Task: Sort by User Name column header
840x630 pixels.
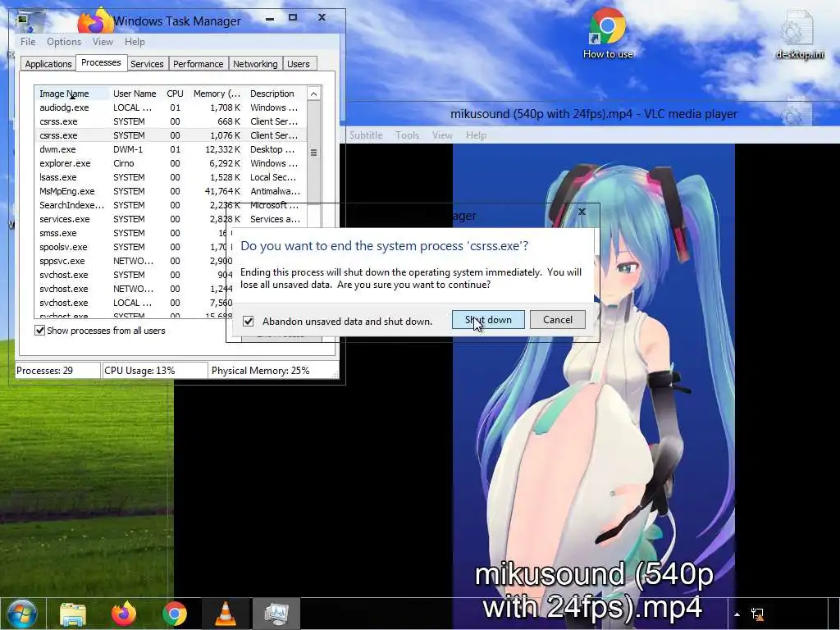Action: pyautogui.click(x=135, y=94)
